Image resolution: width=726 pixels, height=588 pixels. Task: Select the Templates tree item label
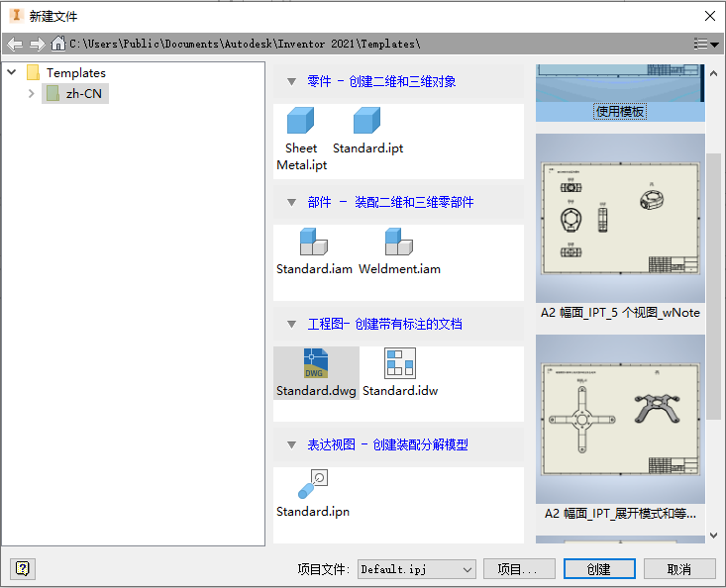click(76, 72)
